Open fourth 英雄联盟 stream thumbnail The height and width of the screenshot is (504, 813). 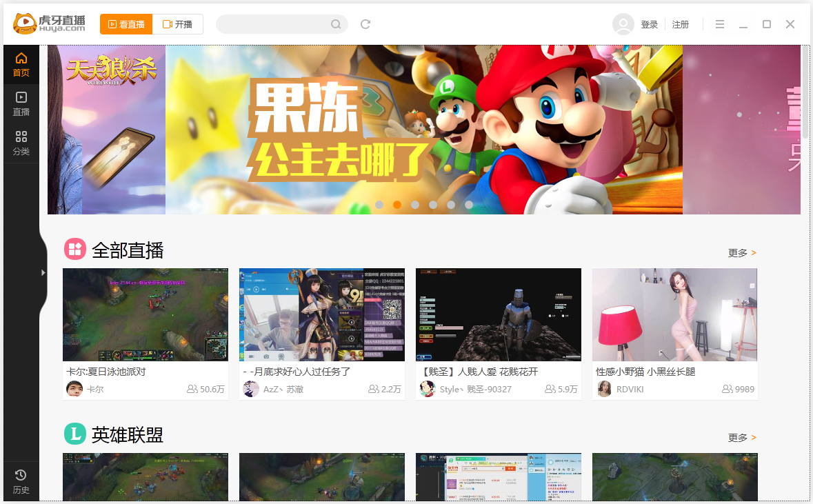[x=674, y=477]
